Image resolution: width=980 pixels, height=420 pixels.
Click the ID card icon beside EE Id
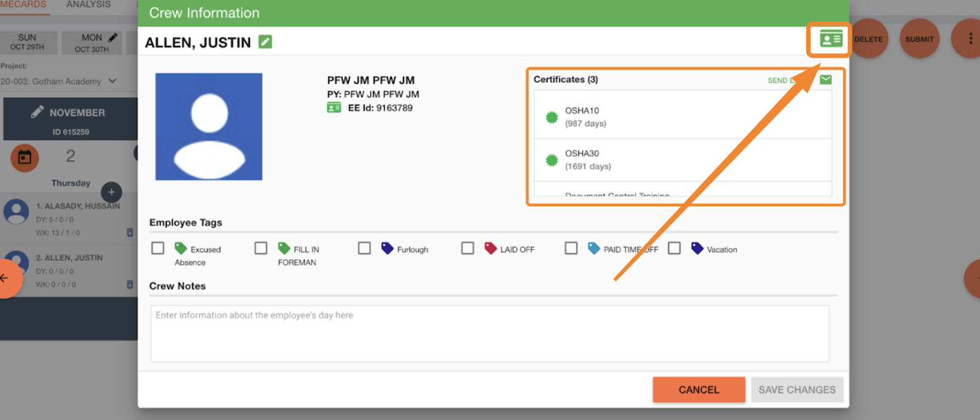tap(334, 108)
